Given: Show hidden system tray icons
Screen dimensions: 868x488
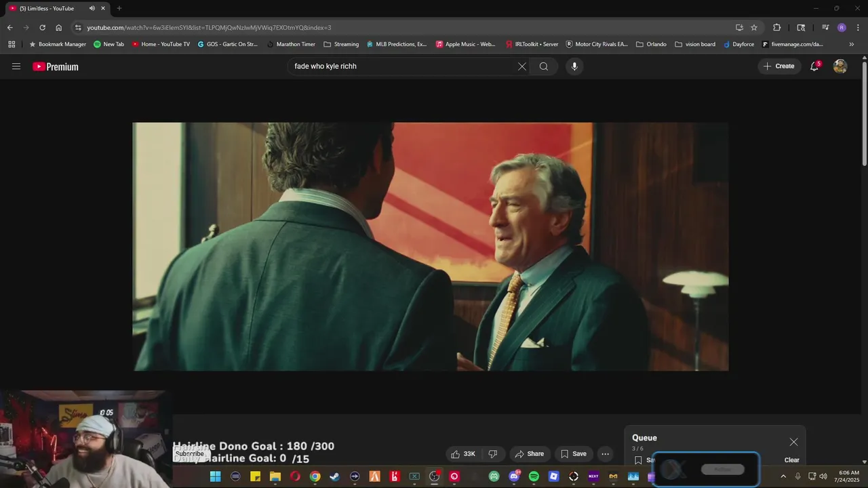Looking at the screenshot, I should click(x=783, y=476).
